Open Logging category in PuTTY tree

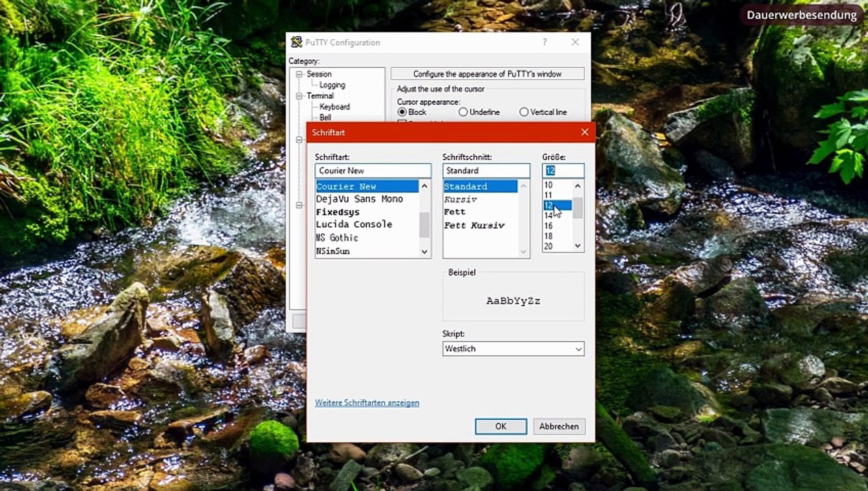(x=332, y=85)
